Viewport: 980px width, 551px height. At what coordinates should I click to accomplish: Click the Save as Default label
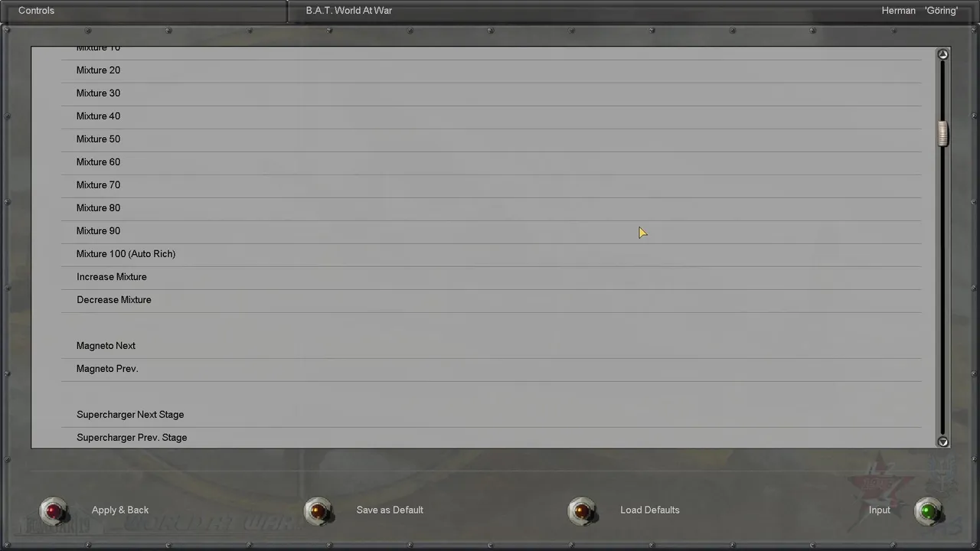pos(390,510)
